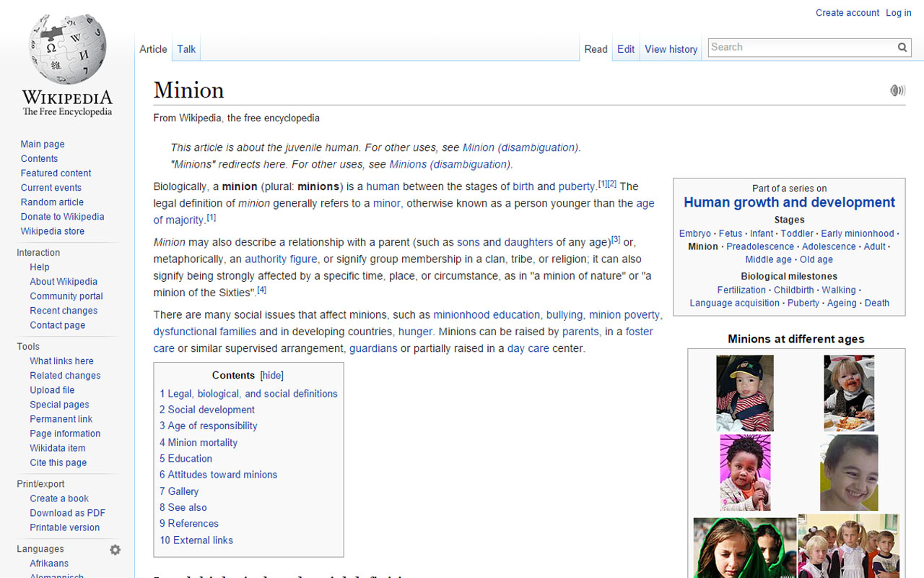Open the Wikidata item link

58,448
